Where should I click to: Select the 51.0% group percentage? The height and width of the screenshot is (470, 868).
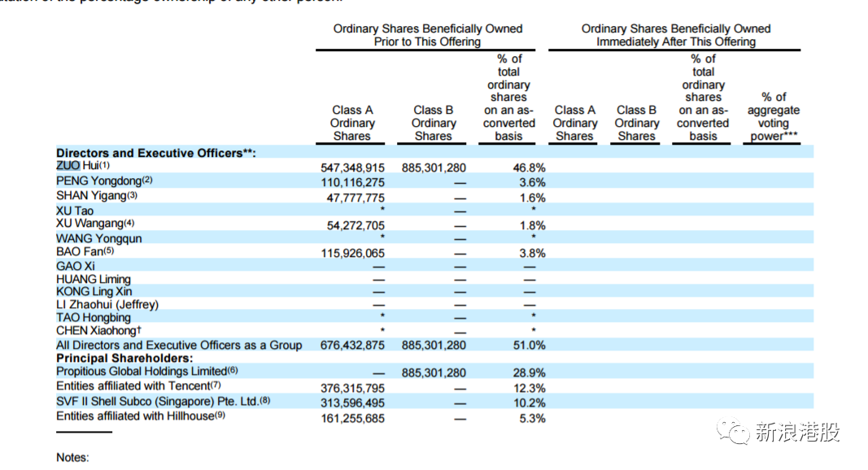[530, 346]
